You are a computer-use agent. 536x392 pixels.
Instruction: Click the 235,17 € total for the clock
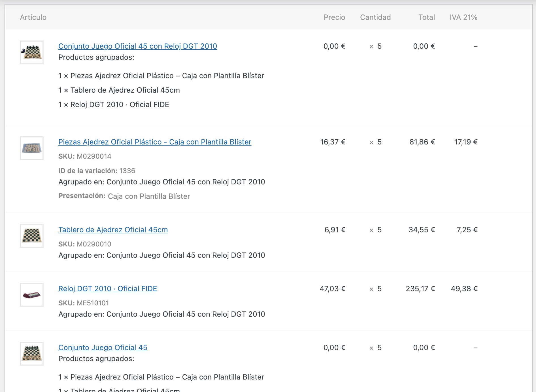(x=420, y=289)
